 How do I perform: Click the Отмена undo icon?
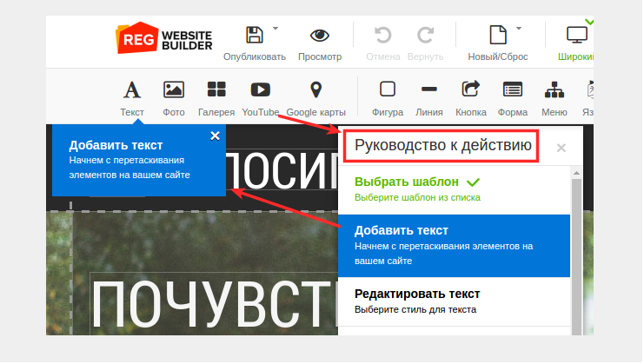point(382,36)
